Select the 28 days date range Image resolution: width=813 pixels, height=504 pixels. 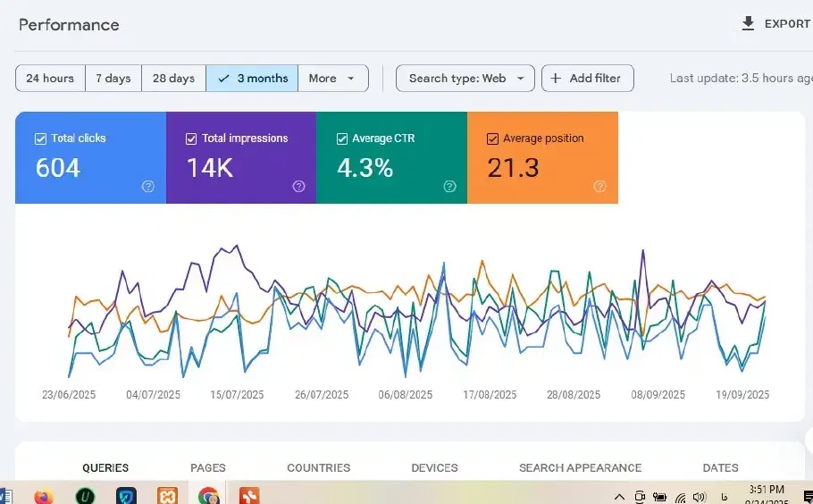click(173, 79)
